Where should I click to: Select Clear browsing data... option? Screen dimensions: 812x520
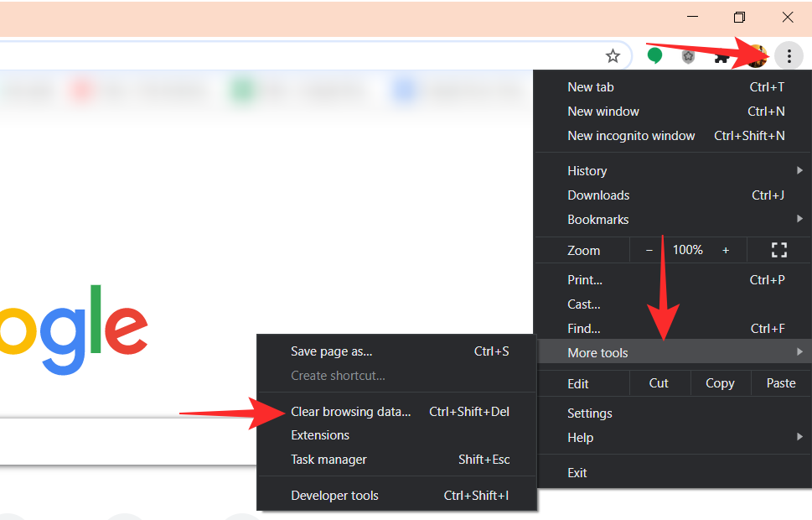click(396, 412)
